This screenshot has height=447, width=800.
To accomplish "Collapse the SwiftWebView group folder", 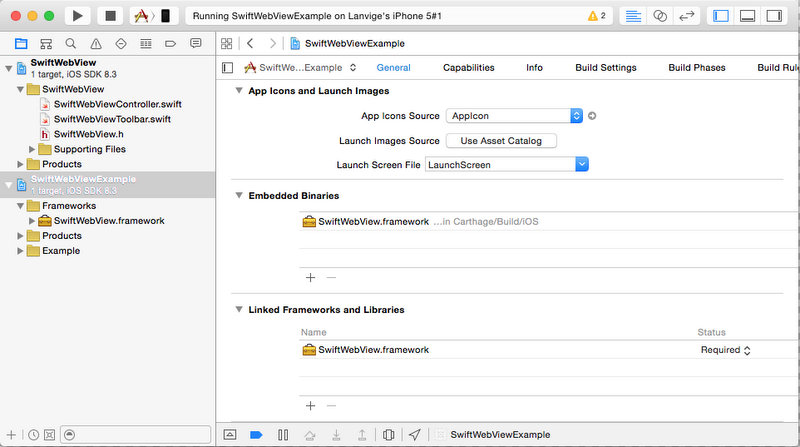I will (20, 89).
